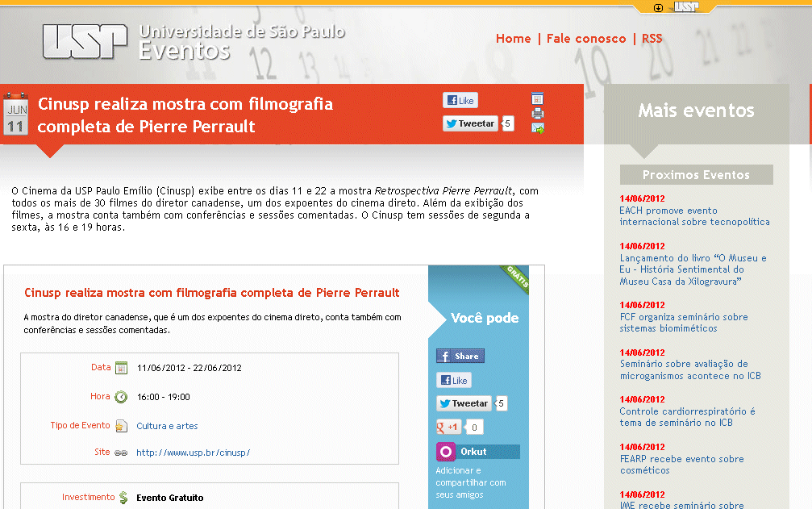Click the Google +1 button

(x=448, y=428)
